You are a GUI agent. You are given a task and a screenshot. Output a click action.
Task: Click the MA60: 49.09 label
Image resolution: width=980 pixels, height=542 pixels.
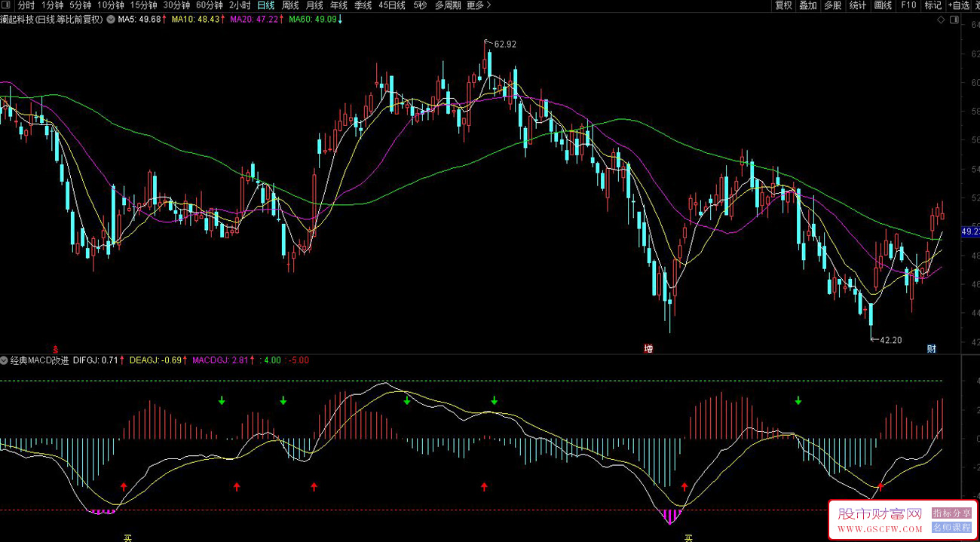[313, 20]
